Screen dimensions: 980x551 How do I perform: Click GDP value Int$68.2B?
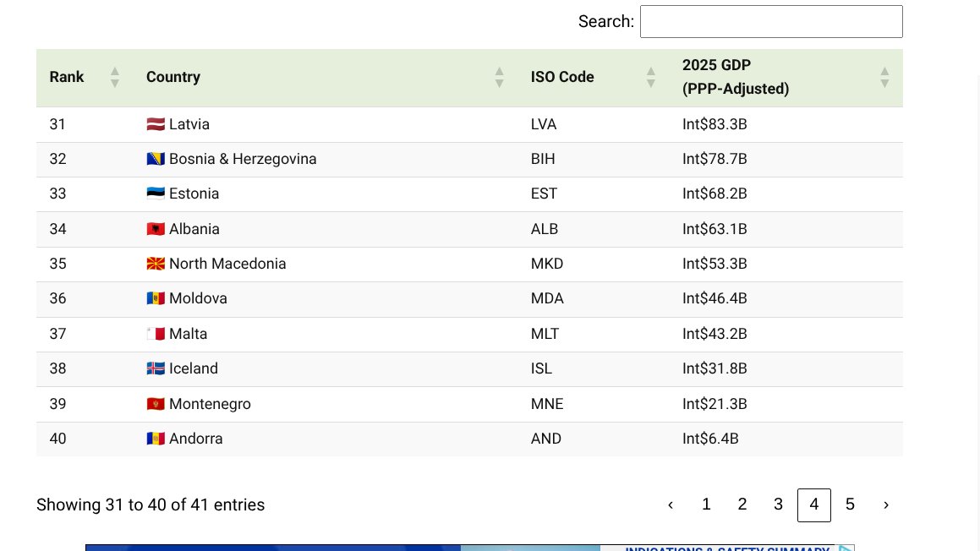point(714,193)
